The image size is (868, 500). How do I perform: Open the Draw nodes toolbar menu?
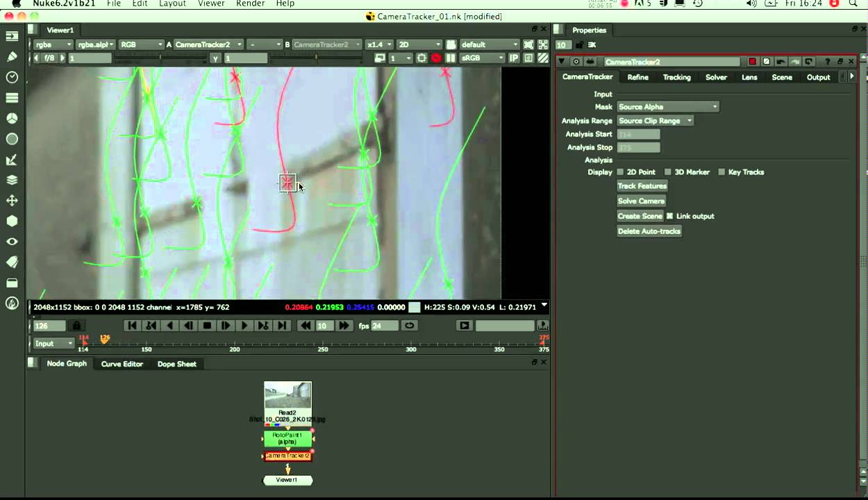(12, 56)
